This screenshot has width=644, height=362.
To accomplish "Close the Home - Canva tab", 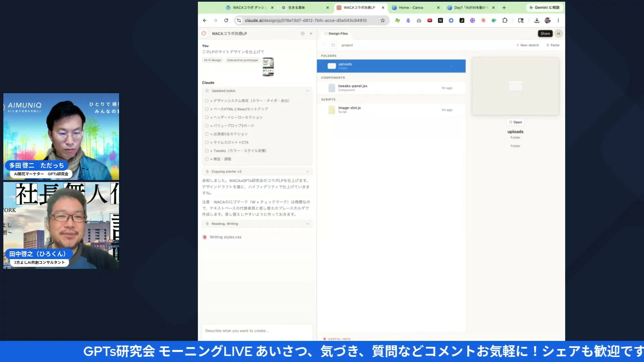I will pyautogui.click(x=438, y=7).
